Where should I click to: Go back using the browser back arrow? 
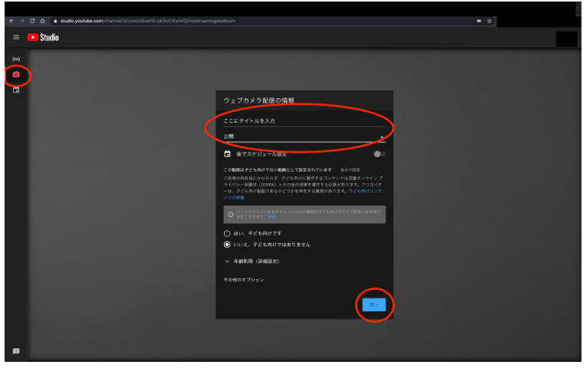point(11,21)
